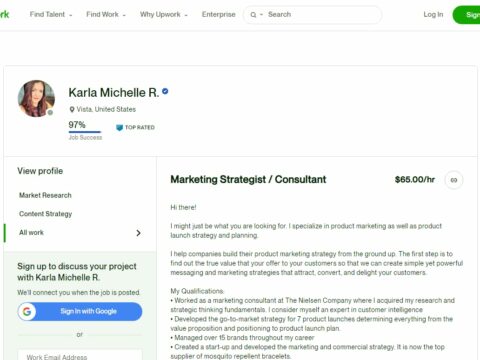The height and width of the screenshot is (360, 480).
Task: Expand search category arrow beside magnifier
Action: pyautogui.click(x=261, y=15)
